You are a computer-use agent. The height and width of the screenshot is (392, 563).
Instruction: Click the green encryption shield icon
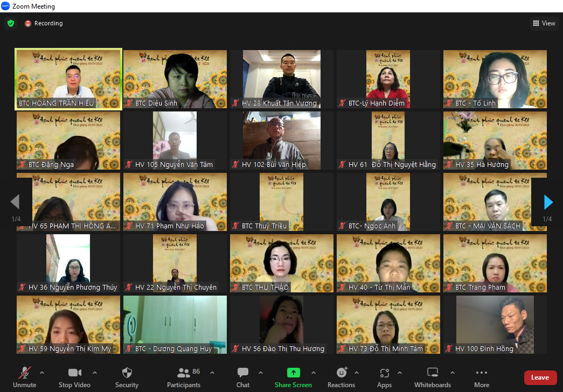coord(11,23)
